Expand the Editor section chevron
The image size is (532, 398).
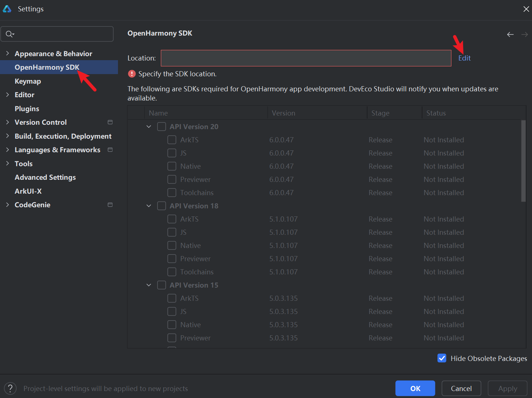[x=7, y=95]
